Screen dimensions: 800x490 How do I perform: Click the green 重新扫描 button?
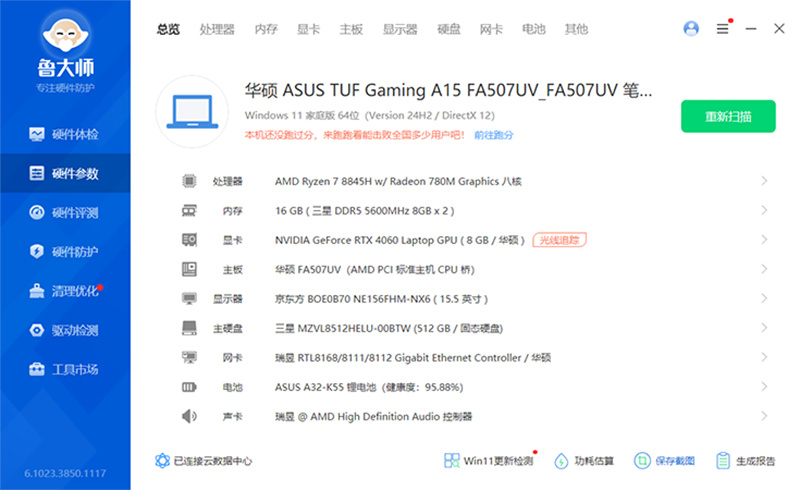pos(728,117)
